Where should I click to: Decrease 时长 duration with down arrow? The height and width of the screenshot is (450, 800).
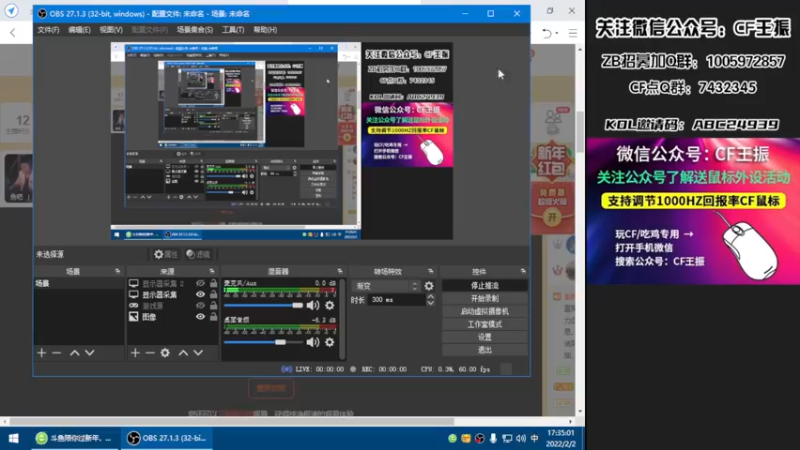[x=431, y=303]
